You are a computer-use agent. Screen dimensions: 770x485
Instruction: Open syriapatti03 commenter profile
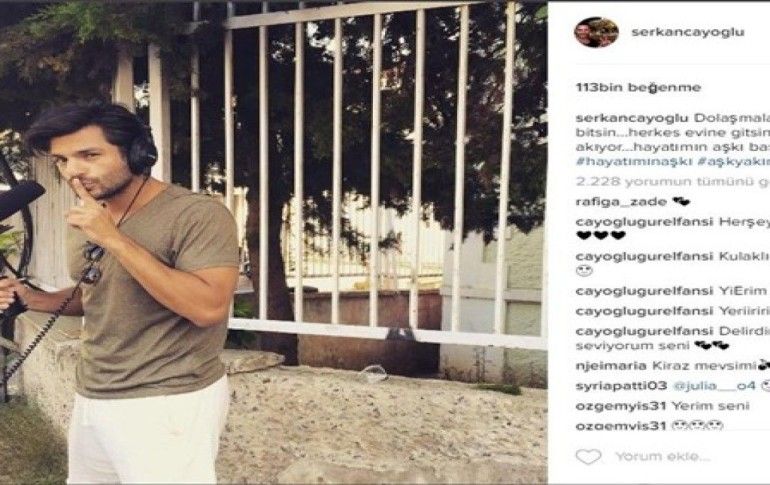[x=621, y=386]
